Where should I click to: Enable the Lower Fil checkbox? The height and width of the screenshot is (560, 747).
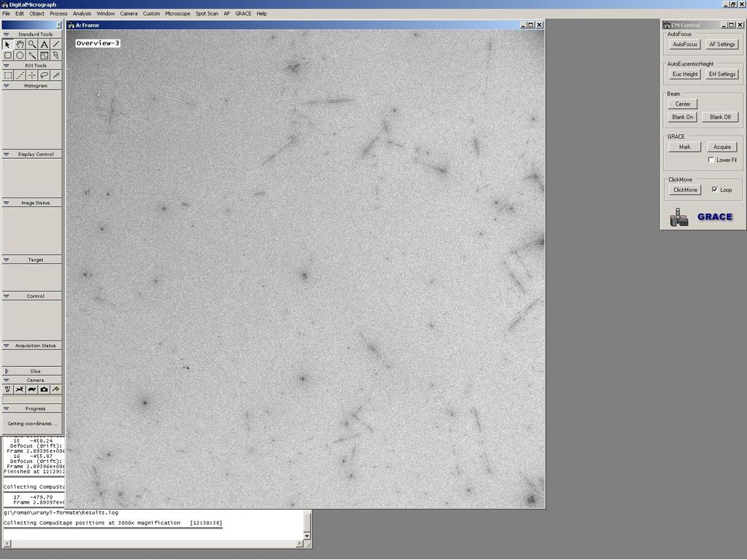711,160
